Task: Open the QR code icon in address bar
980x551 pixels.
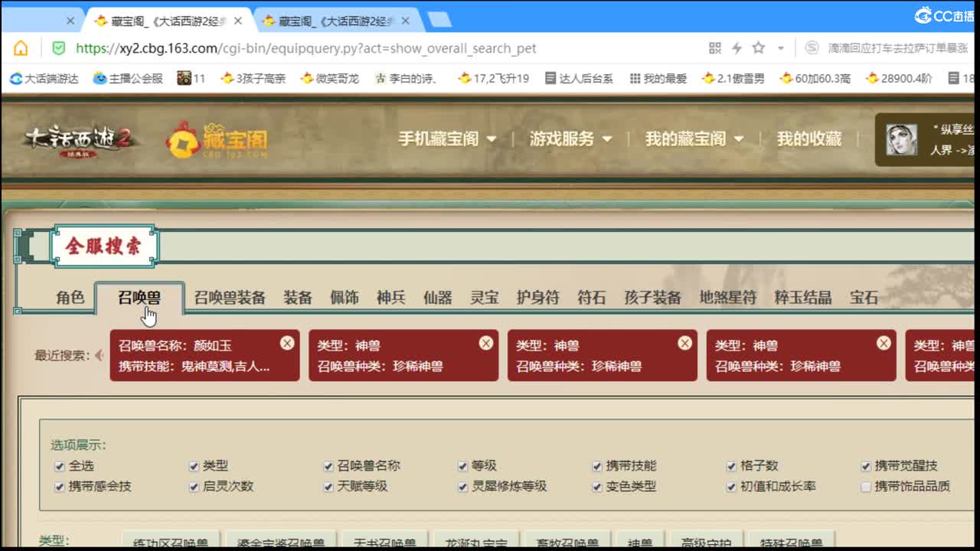Action: pyautogui.click(x=715, y=48)
